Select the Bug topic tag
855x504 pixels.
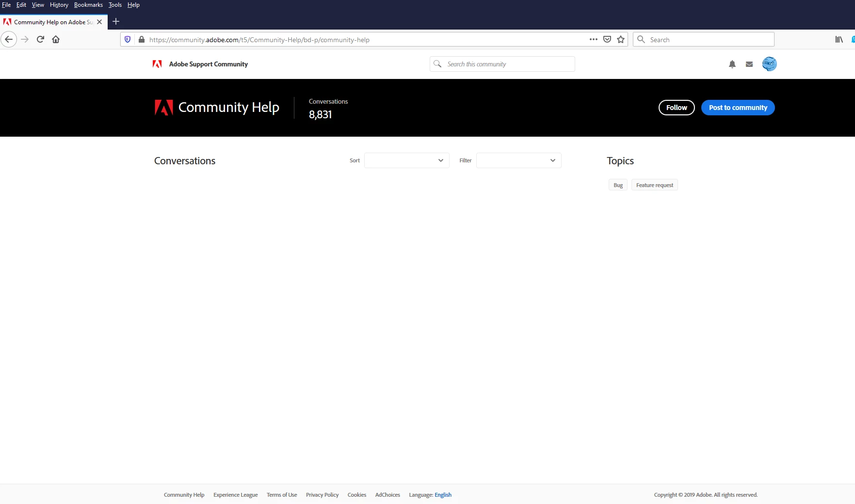pyautogui.click(x=618, y=185)
